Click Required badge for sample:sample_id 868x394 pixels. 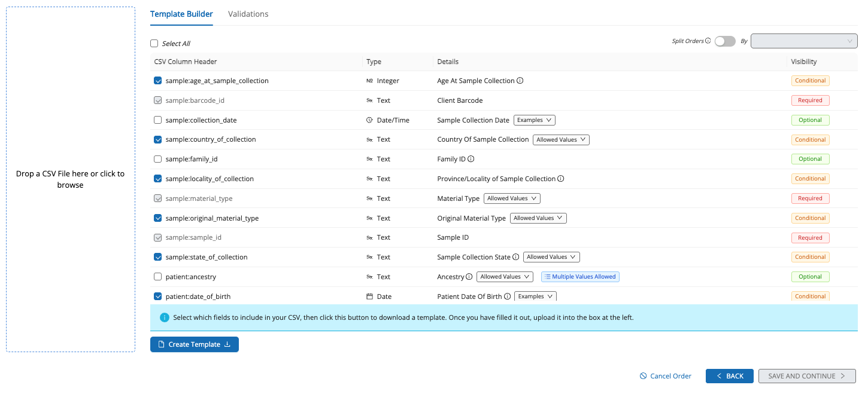810,237
